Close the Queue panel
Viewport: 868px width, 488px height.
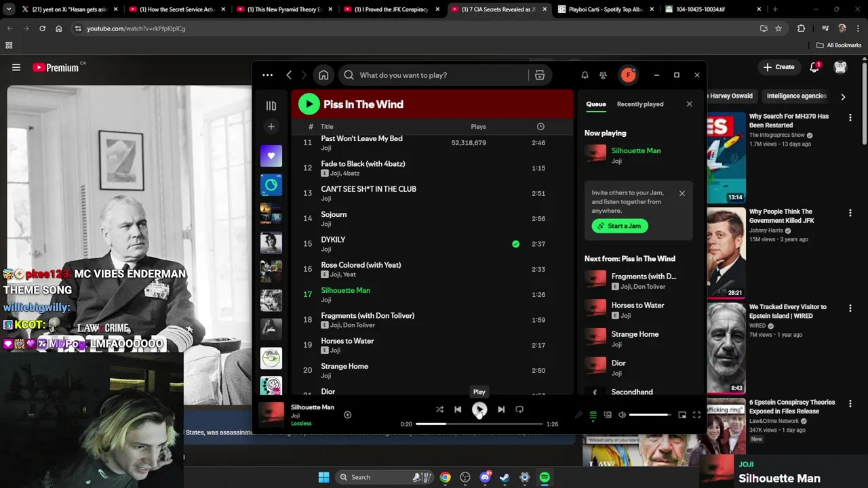(x=689, y=104)
